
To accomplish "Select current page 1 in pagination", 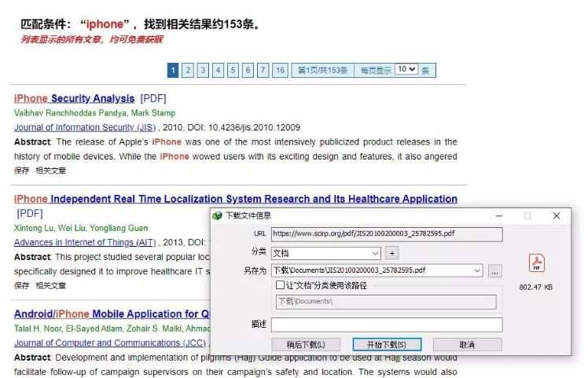I will coord(173,70).
